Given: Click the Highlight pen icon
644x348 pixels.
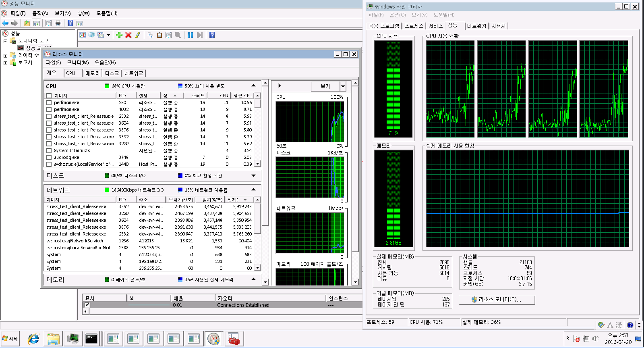Looking at the screenshot, I should (138, 35).
